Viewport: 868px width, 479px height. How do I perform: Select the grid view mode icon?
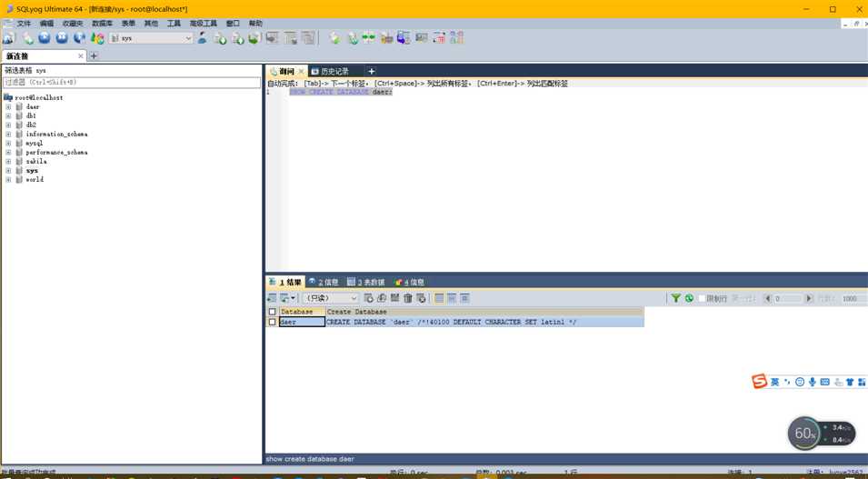[x=439, y=298]
